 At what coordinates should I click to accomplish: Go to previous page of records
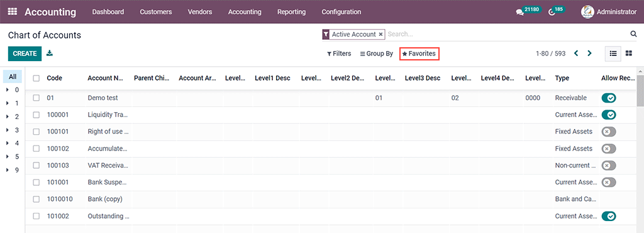tap(576, 54)
